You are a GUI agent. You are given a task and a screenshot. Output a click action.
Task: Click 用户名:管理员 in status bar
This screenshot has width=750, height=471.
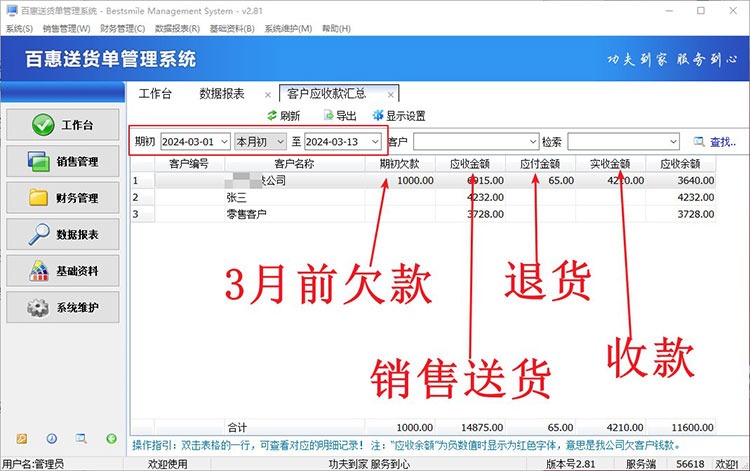click(x=33, y=464)
